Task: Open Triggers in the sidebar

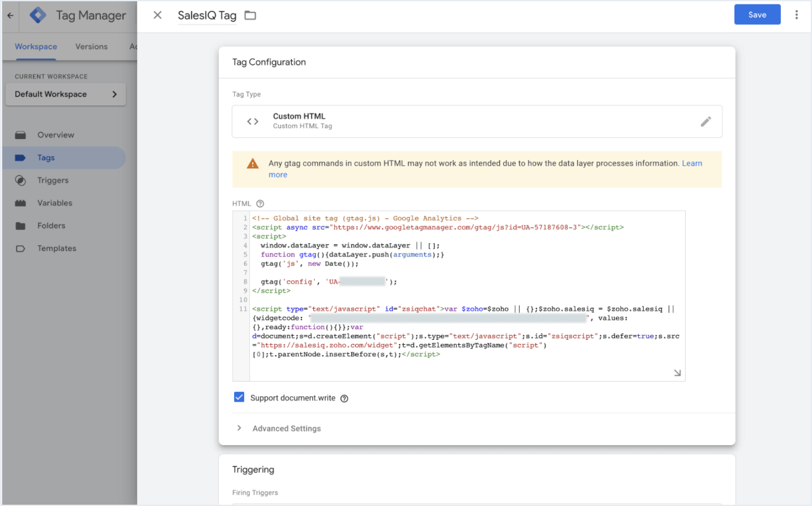Action: tap(63, 180)
